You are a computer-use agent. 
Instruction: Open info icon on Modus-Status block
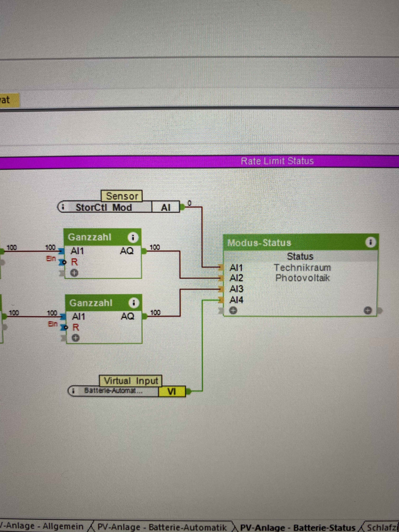point(370,242)
